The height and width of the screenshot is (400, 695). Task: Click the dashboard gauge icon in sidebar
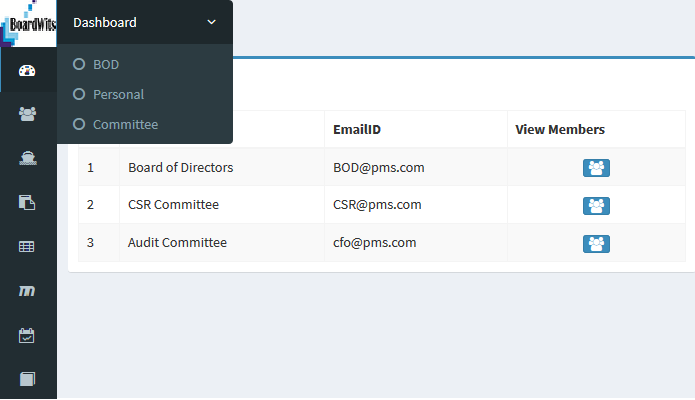tap(28, 71)
